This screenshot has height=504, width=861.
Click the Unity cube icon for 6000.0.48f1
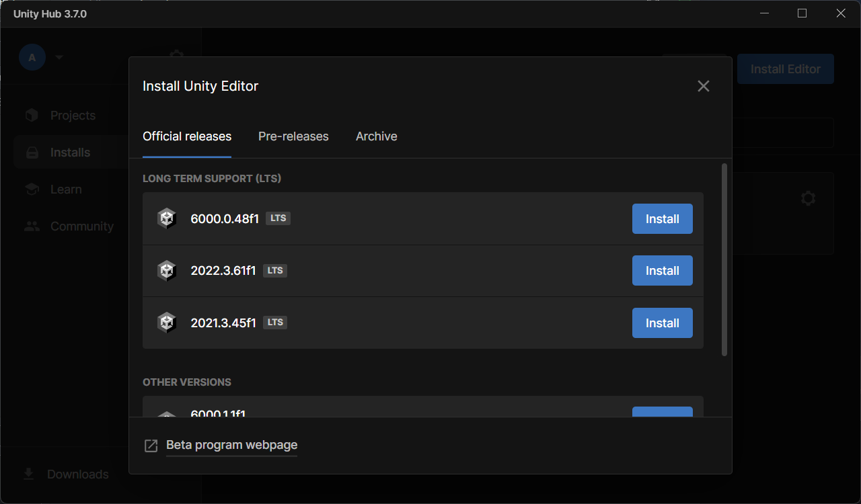pos(166,219)
